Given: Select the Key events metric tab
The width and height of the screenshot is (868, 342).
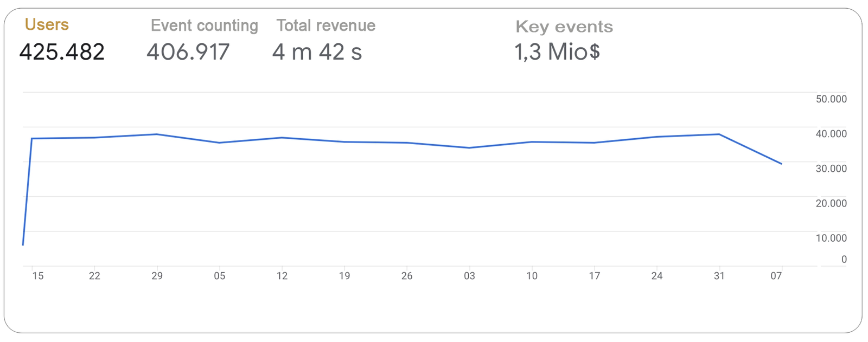Looking at the screenshot, I should pyautogui.click(x=564, y=27).
